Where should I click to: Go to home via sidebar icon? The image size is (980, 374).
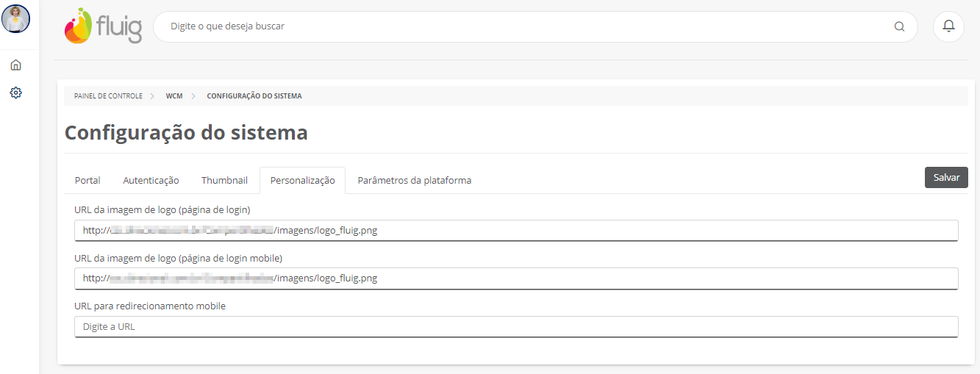coord(16,65)
